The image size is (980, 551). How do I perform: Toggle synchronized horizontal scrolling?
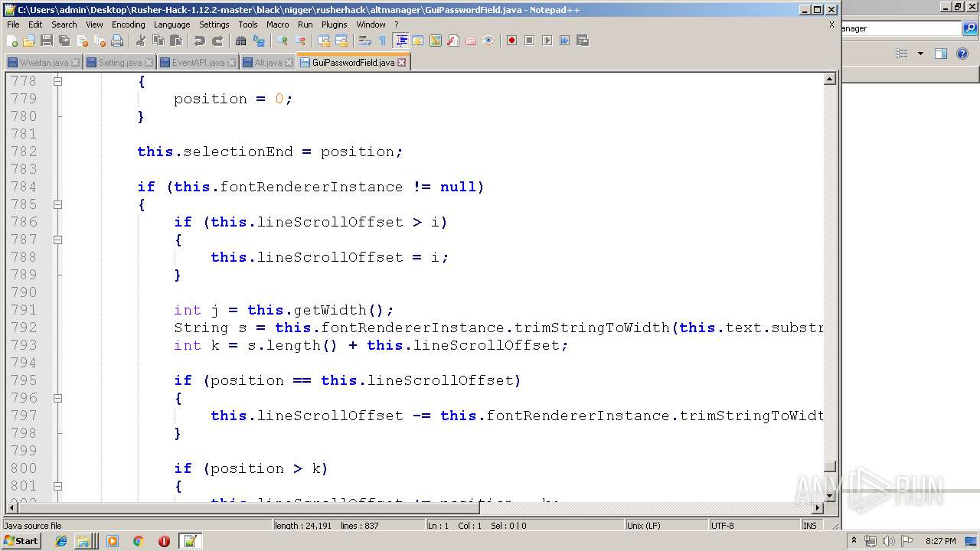click(341, 41)
